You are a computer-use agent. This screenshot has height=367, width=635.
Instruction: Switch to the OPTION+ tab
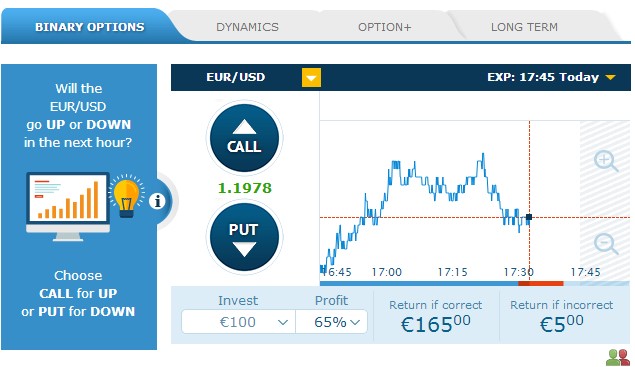384,27
